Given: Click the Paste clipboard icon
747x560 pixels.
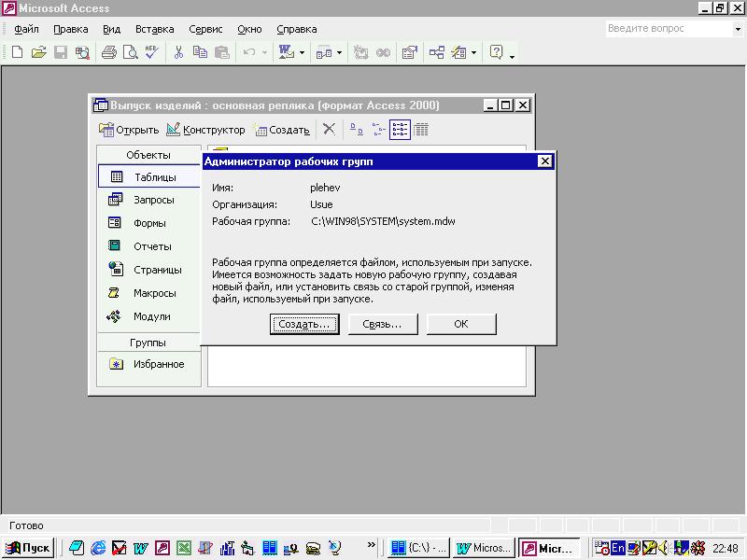Looking at the screenshot, I should click(x=222, y=52).
